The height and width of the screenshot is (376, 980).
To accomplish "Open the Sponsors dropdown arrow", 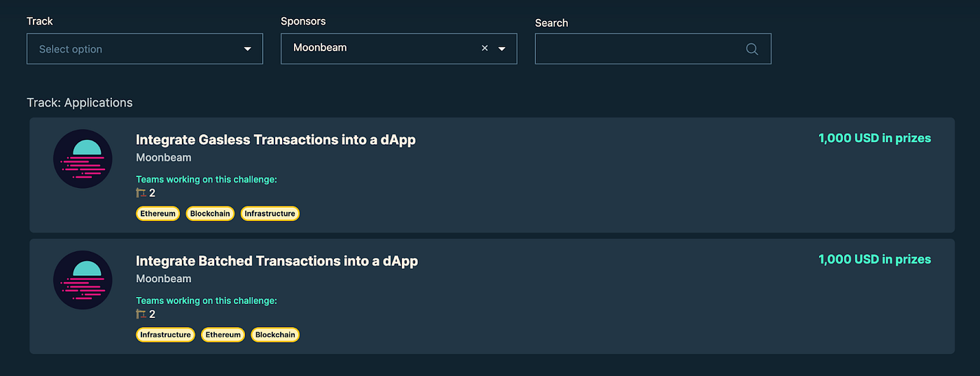I will point(502,49).
